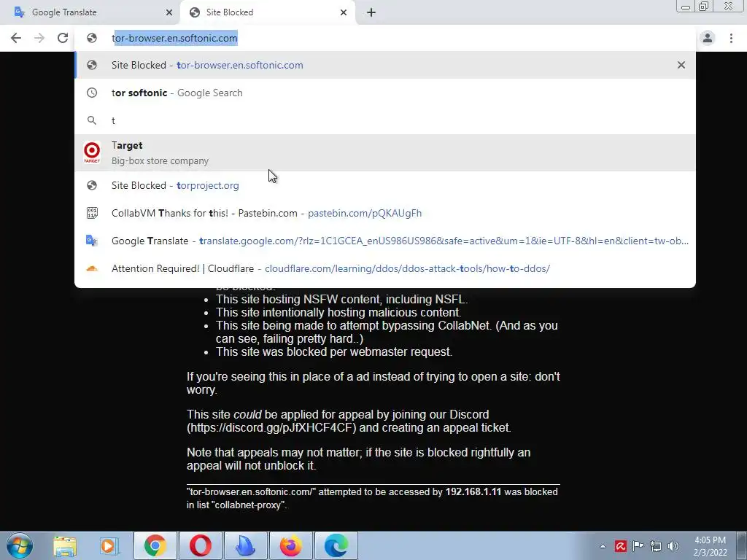Click the Pastebin favicon in suggestions
747x560 pixels.
[92, 213]
